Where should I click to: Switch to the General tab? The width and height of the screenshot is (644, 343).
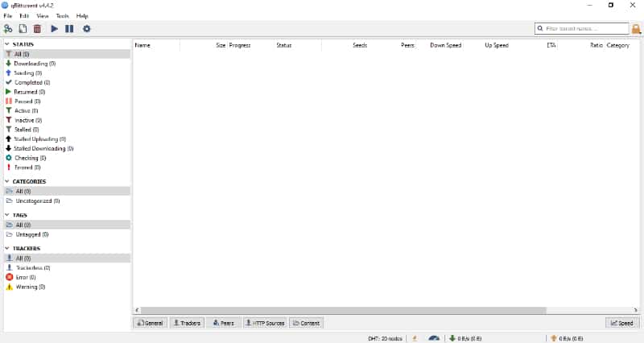tap(150, 324)
